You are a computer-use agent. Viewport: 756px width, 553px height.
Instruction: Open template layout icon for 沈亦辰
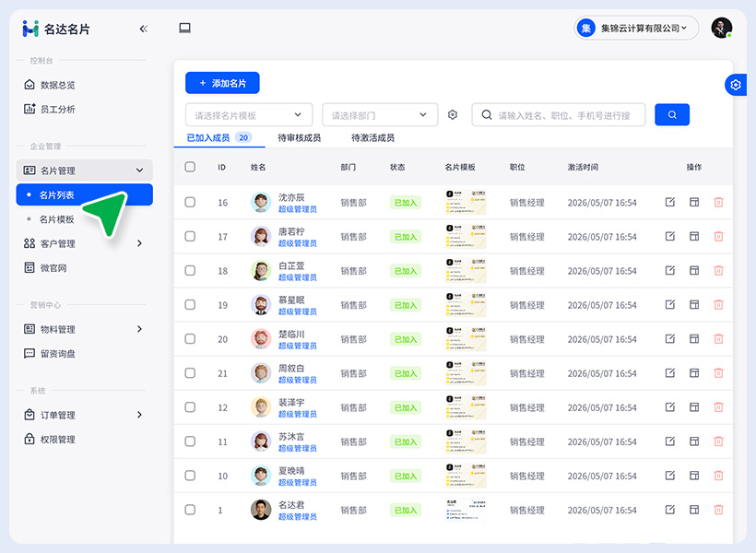pyautogui.click(x=694, y=202)
